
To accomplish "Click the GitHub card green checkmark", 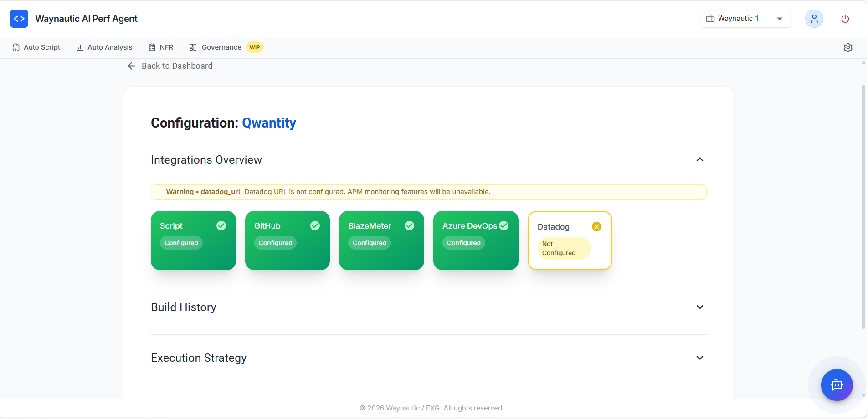I will 315,226.
